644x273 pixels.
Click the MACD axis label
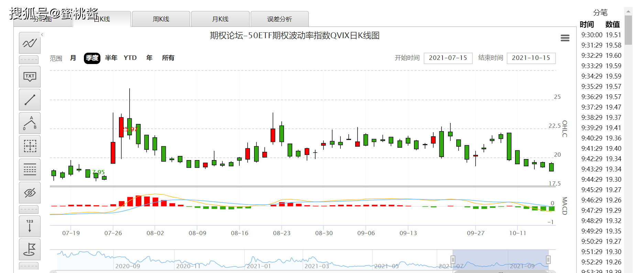click(565, 206)
